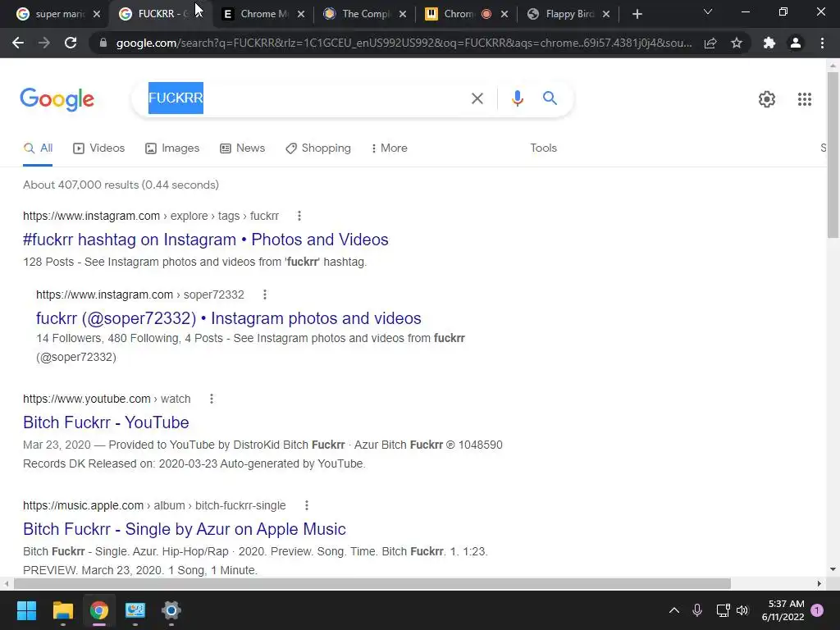The height and width of the screenshot is (630, 840).
Task: Expand the More search filters menu
Action: coord(389,148)
